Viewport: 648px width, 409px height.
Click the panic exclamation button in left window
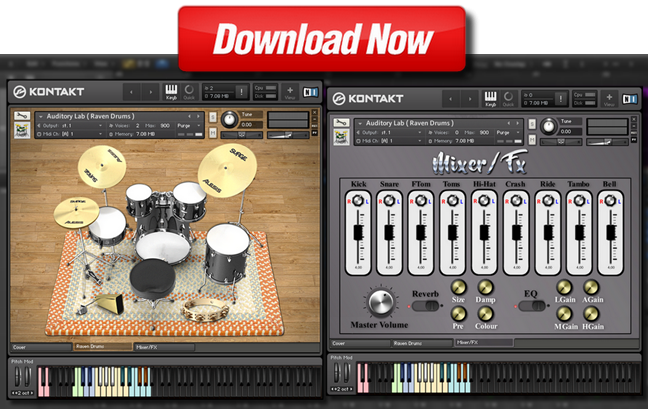[x=242, y=92]
